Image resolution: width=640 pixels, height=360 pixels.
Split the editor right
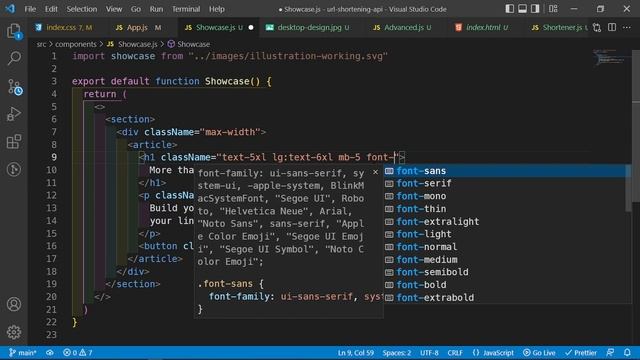coord(612,27)
